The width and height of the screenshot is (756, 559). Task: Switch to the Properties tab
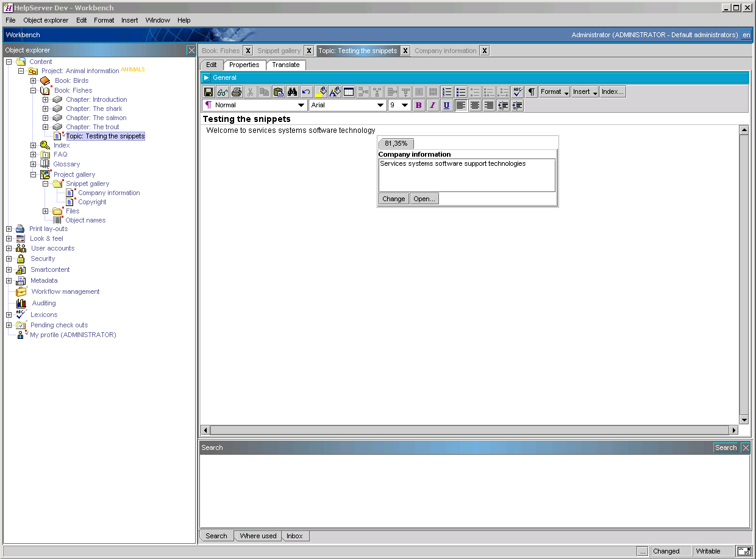244,65
